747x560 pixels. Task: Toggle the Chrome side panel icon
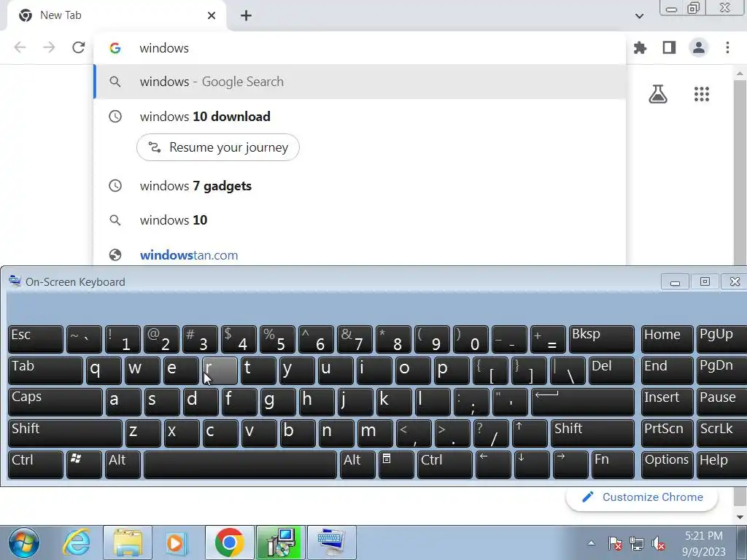click(670, 47)
